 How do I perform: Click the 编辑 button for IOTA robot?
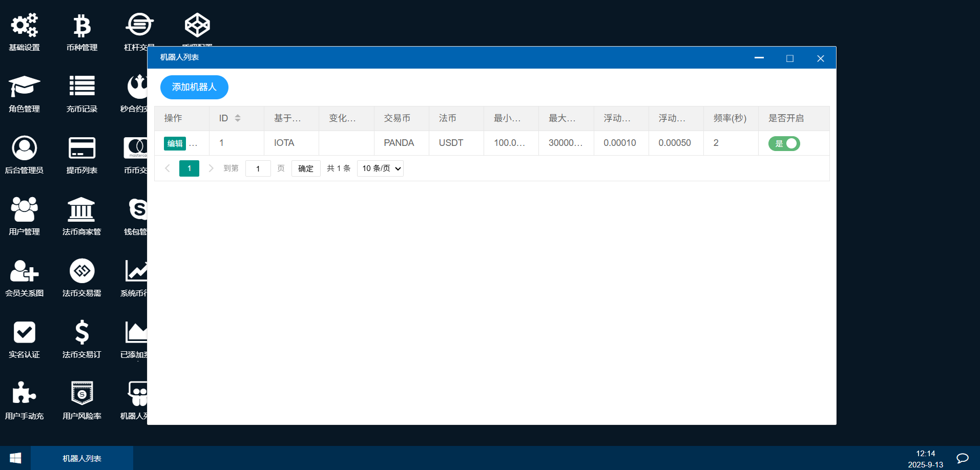[175, 143]
